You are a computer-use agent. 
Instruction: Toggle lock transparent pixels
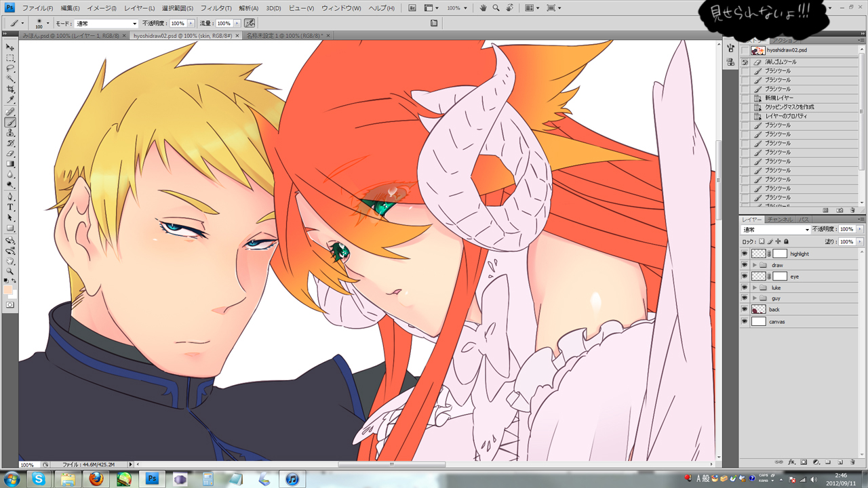point(761,241)
